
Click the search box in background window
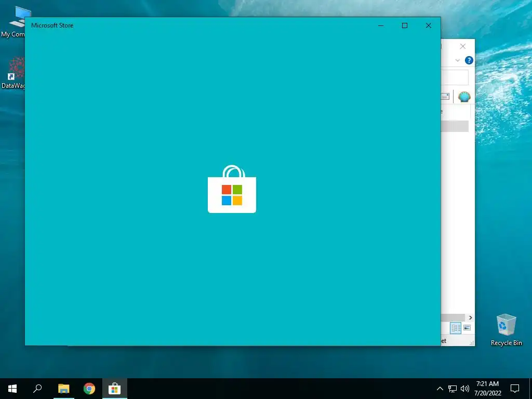[455, 78]
